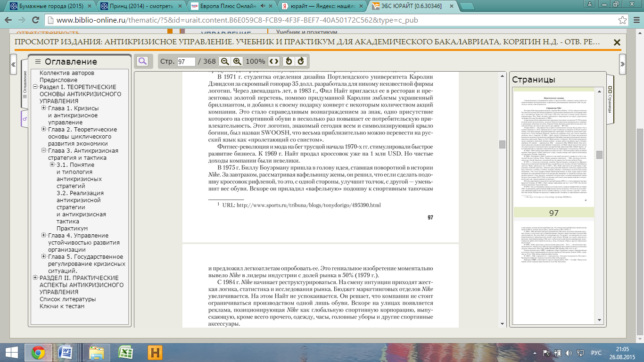The height and width of the screenshot is (362, 644).
Task: Click the document view vertical scrollbar
Action: tap(502, 144)
